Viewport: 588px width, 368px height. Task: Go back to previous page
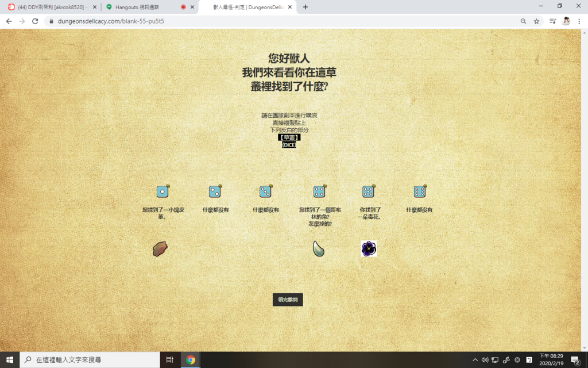tap(9, 21)
